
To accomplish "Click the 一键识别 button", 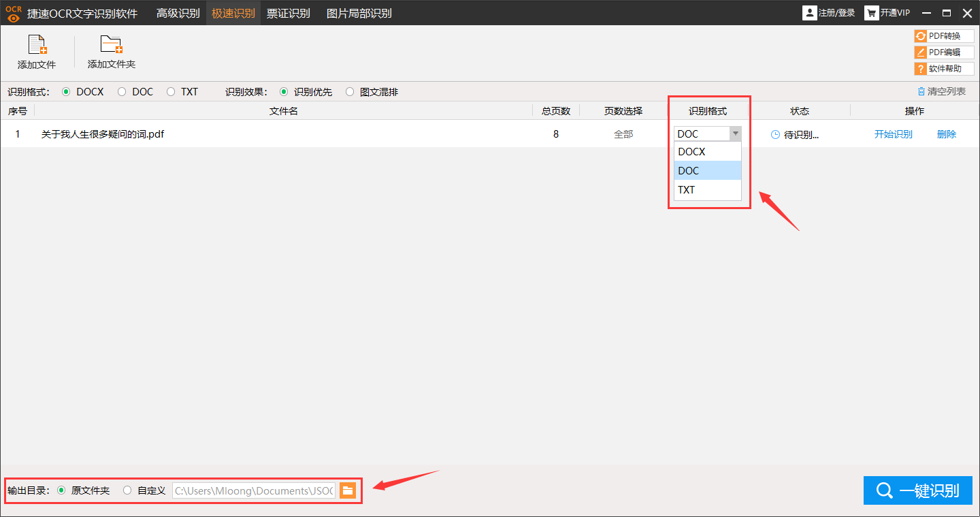I will point(918,490).
